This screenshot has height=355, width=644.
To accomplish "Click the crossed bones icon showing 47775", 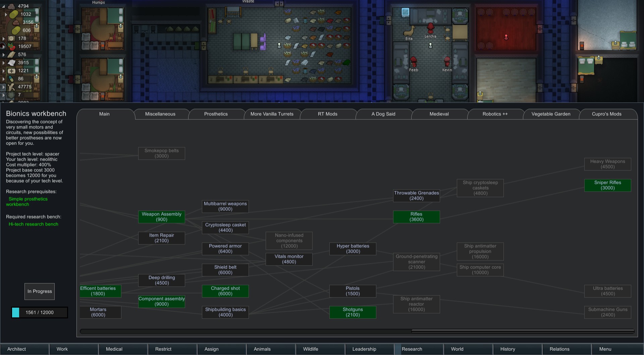I will (x=11, y=87).
